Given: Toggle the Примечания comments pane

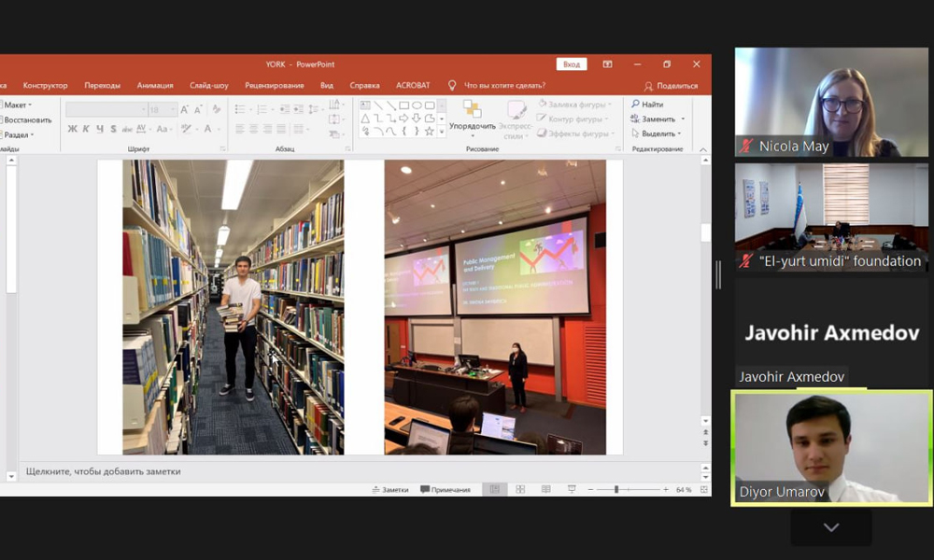Looking at the screenshot, I should (x=446, y=489).
